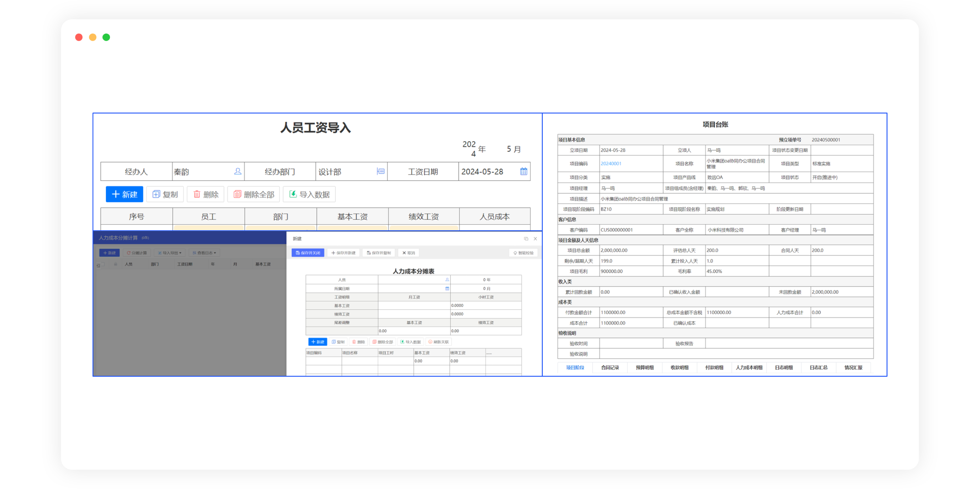Open the department picker icon beside 设计部
980x489 pixels.
point(380,172)
